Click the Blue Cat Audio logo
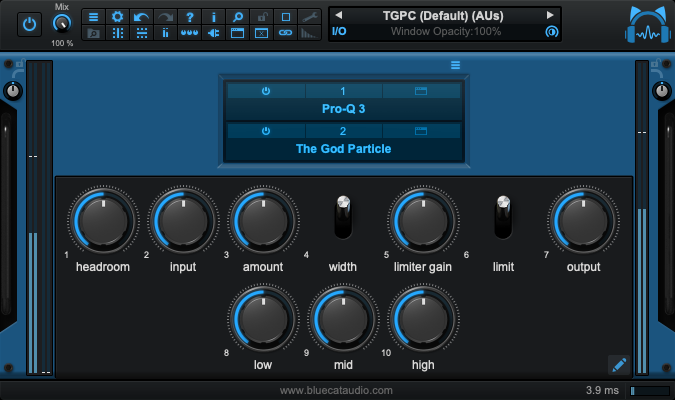 [648, 25]
